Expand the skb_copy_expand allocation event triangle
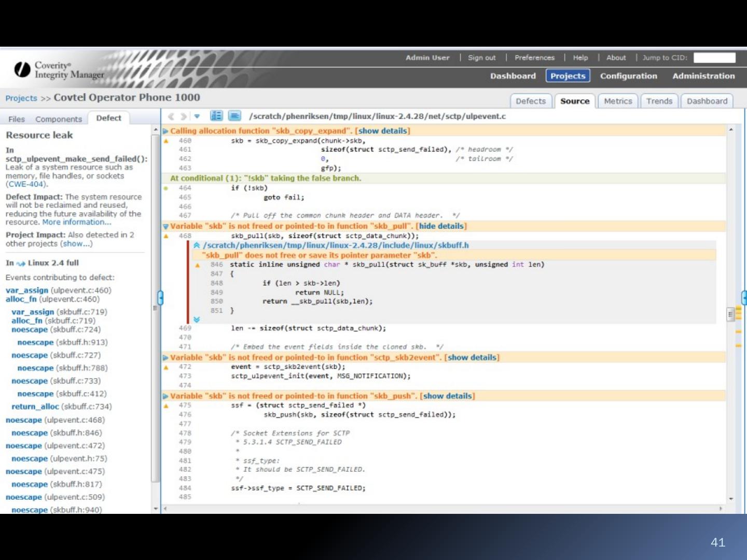 166,131
